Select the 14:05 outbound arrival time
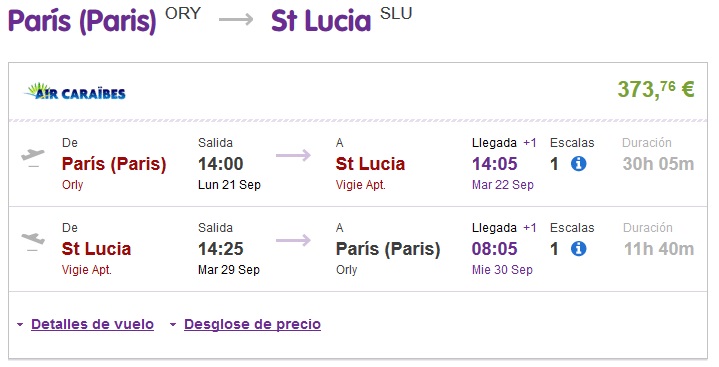Image resolution: width=719 pixels, height=367 pixels. pos(495,164)
